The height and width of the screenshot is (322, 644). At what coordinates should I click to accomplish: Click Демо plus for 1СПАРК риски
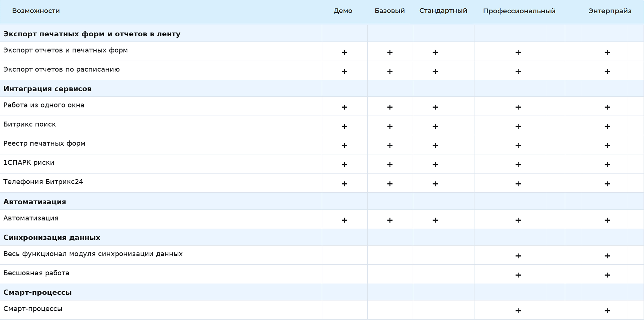(x=344, y=165)
